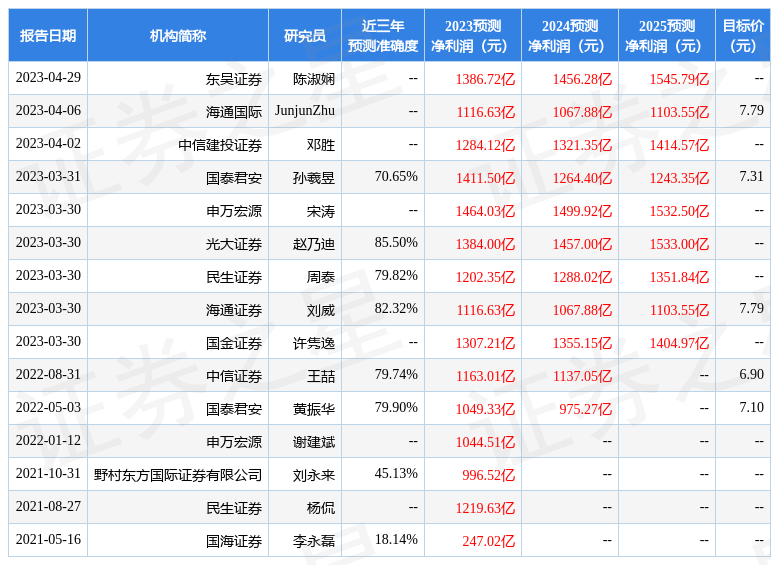Click the value 1284.12亿
771x565 pixels.
point(485,145)
